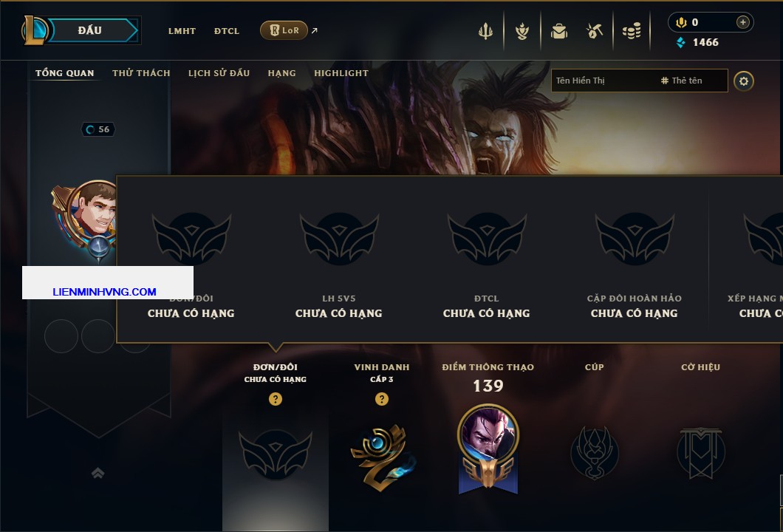The image size is (783, 532).
Task: Open the THỬ THÁCH tab
Action: [141, 73]
